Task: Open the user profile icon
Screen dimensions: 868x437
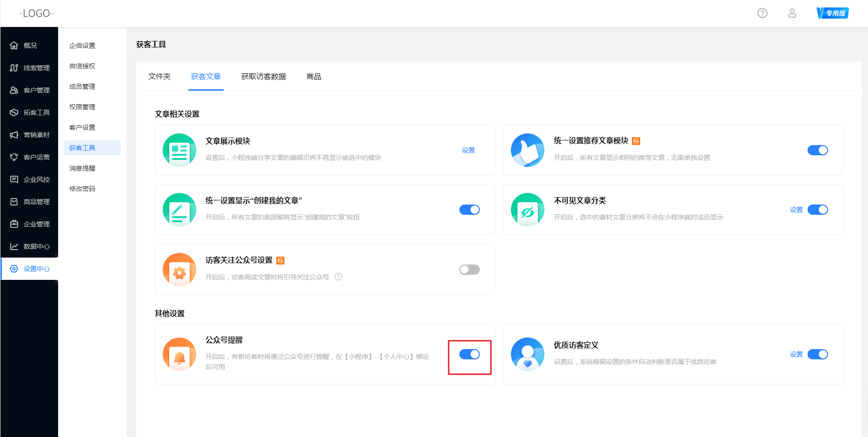Action: pos(792,13)
